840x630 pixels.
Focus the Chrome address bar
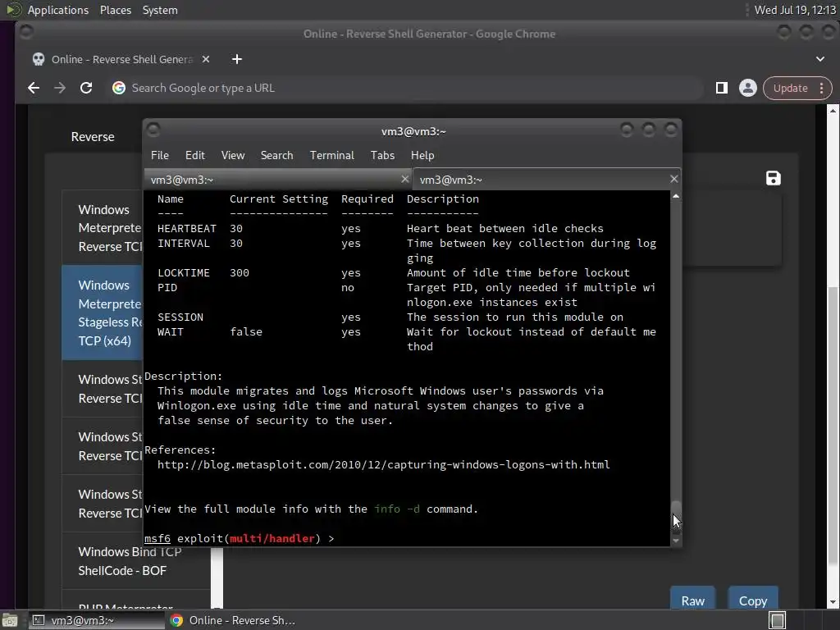point(407,88)
